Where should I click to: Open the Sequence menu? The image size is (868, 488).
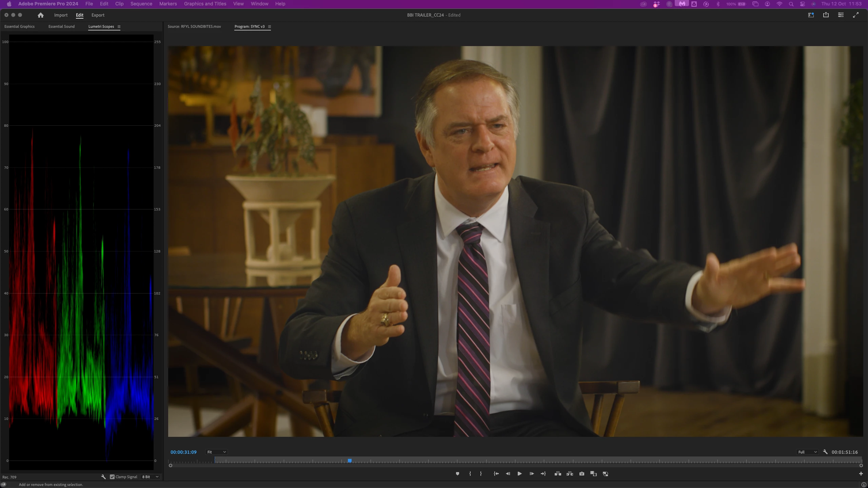click(141, 4)
